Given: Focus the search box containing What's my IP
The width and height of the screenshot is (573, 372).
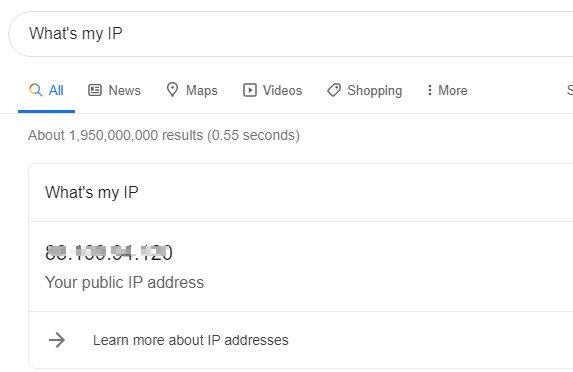Looking at the screenshot, I should click(291, 34).
